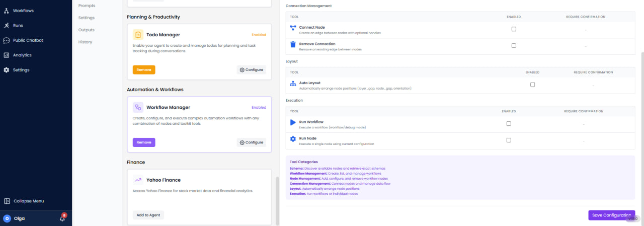The height and width of the screenshot is (226, 644).
Task: Enable the Remove Connection tool checkbox
Action: (514, 46)
